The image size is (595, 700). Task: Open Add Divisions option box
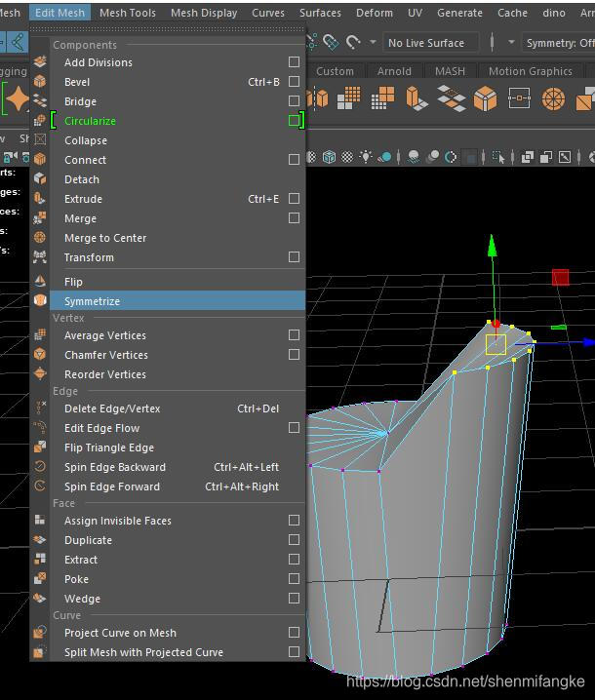tap(294, 62)
